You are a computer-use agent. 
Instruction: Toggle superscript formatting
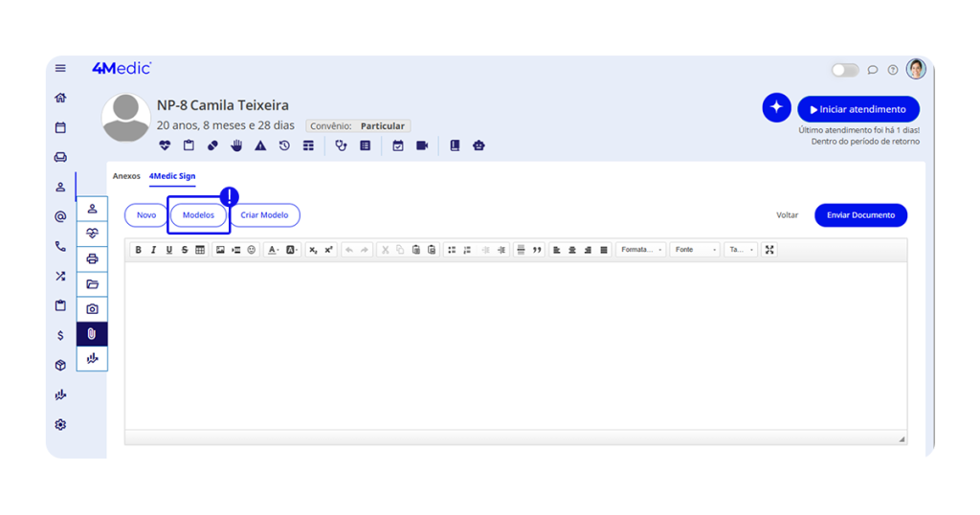click(x=329, y=250)
